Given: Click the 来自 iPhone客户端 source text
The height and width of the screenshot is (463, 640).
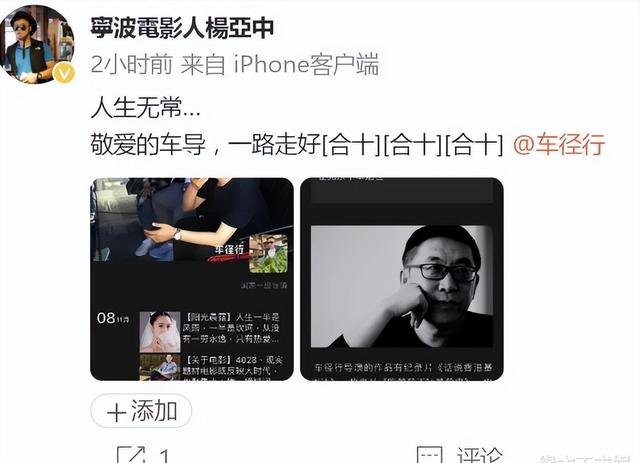Looking at the screenshot, I should click(280, 64).
